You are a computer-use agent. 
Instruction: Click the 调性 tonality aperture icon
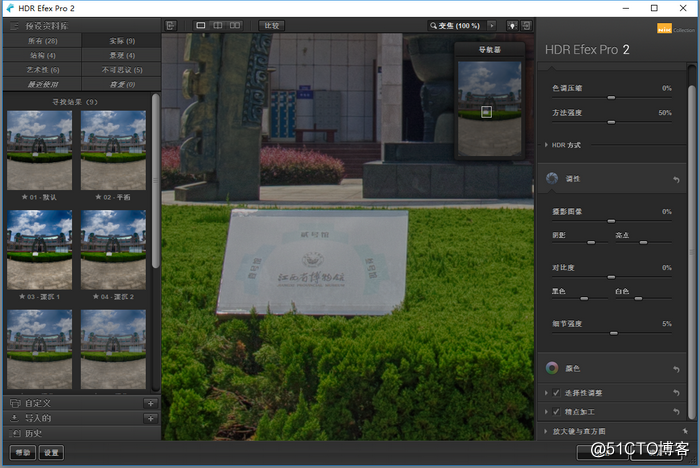[x=552, y=178]
